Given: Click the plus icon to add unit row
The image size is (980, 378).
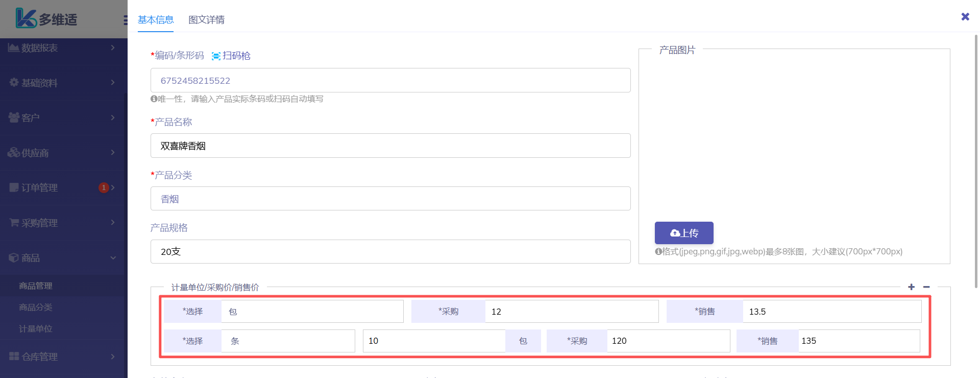Looking at the screenshot, I should coord(911,287).
